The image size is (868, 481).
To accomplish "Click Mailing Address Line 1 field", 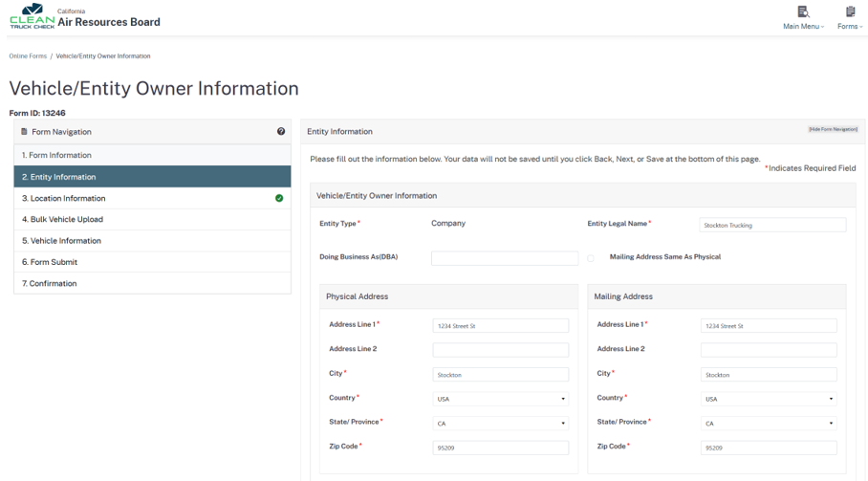I will tap(769, 326).
